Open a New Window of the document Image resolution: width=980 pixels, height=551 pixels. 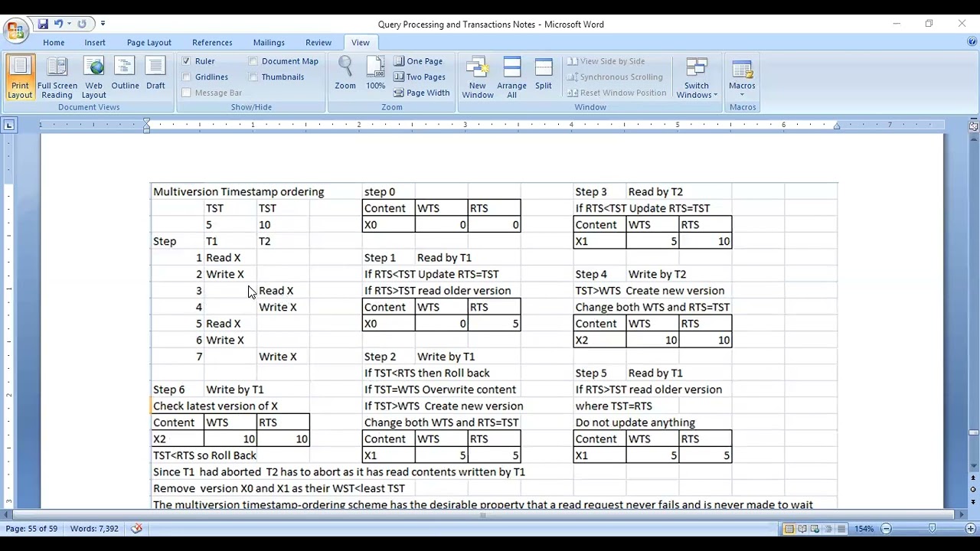click(x=477, y=78)
